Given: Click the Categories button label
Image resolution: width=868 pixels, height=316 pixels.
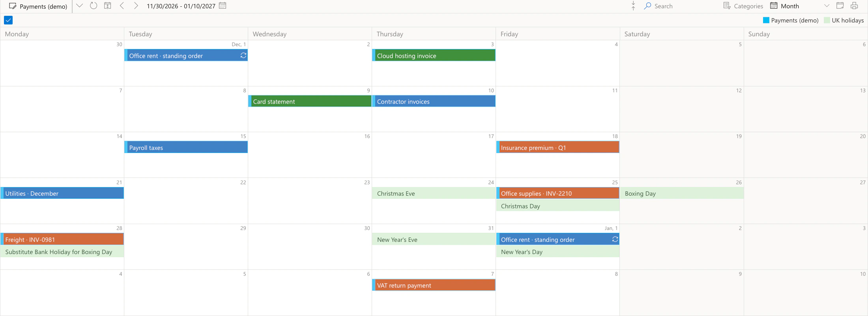Looking at the screenshot, I should click(748, 6).
